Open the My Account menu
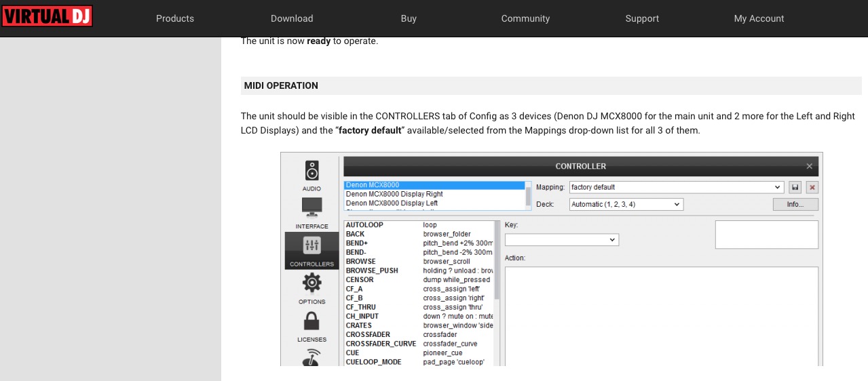868x381 pixels. tap(759, 18)
